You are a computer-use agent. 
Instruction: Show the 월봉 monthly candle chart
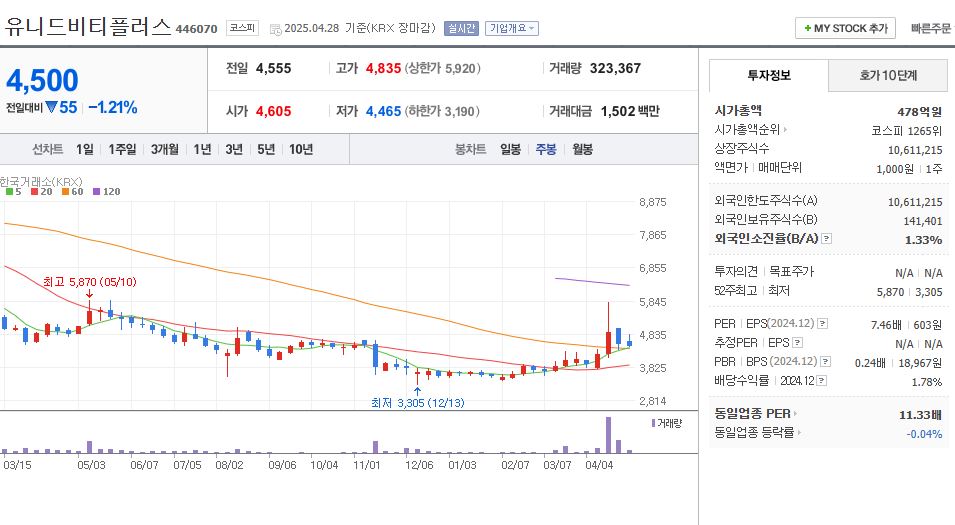582,149
